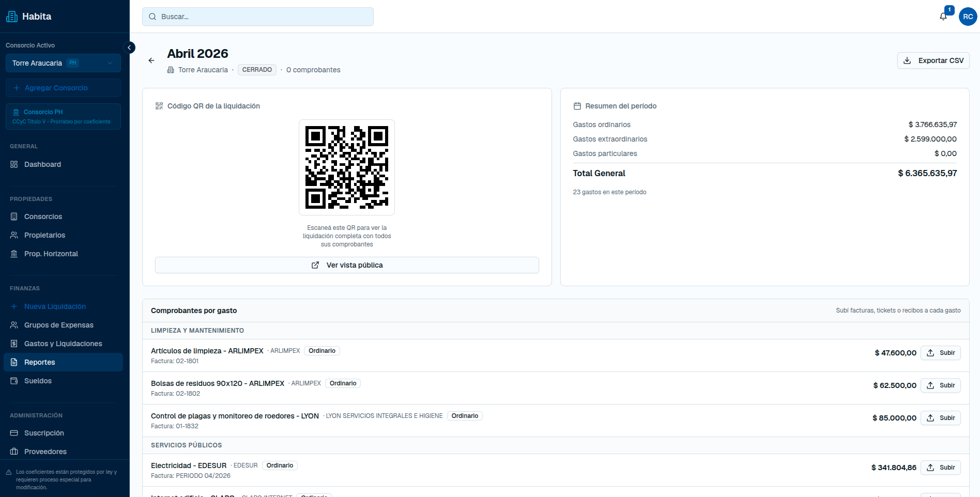Click the Propietarios people icon
Screen dimensions: 980x497
[14, 235]
